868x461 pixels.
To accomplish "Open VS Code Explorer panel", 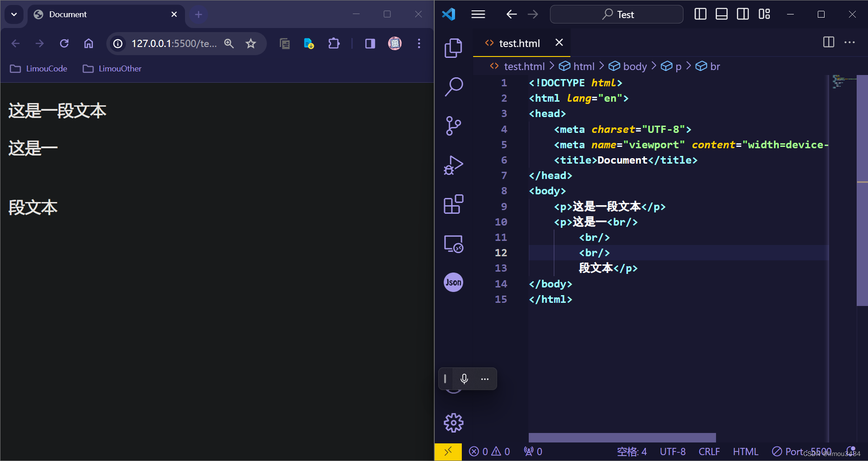I will click(x=453, y=48).
